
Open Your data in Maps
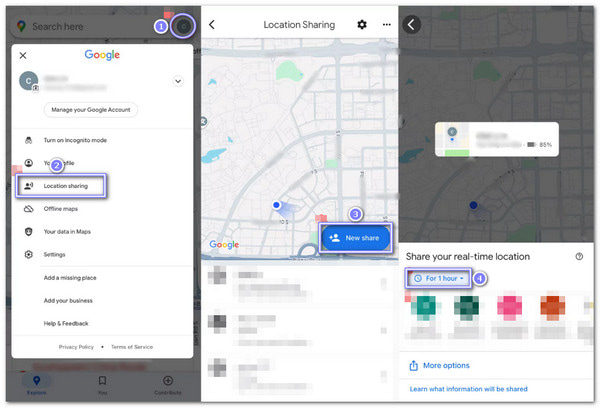67,232
